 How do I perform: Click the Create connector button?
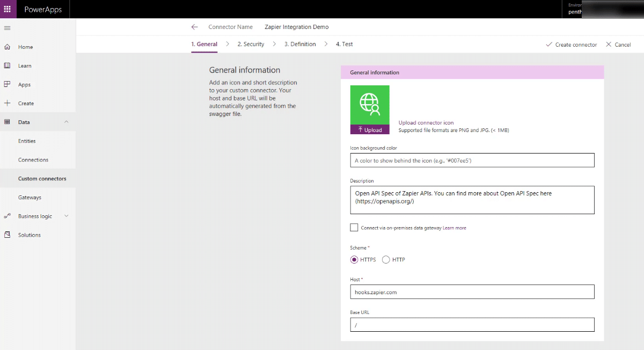tap(571, 45)
